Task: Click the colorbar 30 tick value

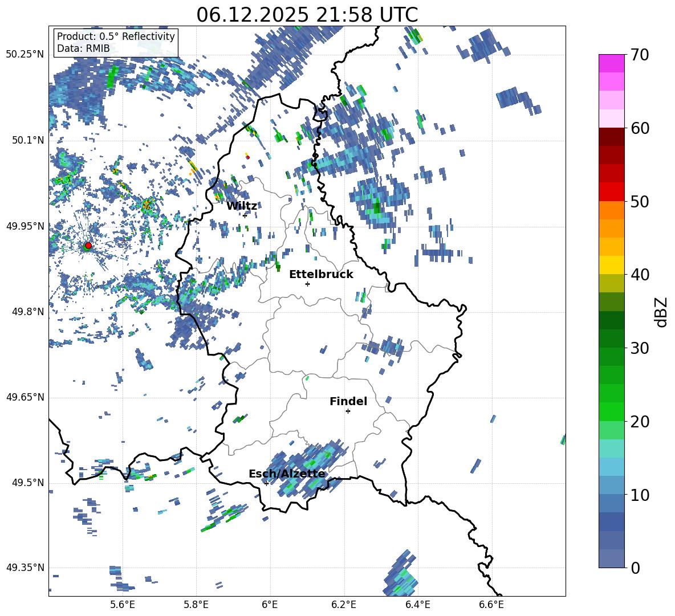Action: click(640, 348)
